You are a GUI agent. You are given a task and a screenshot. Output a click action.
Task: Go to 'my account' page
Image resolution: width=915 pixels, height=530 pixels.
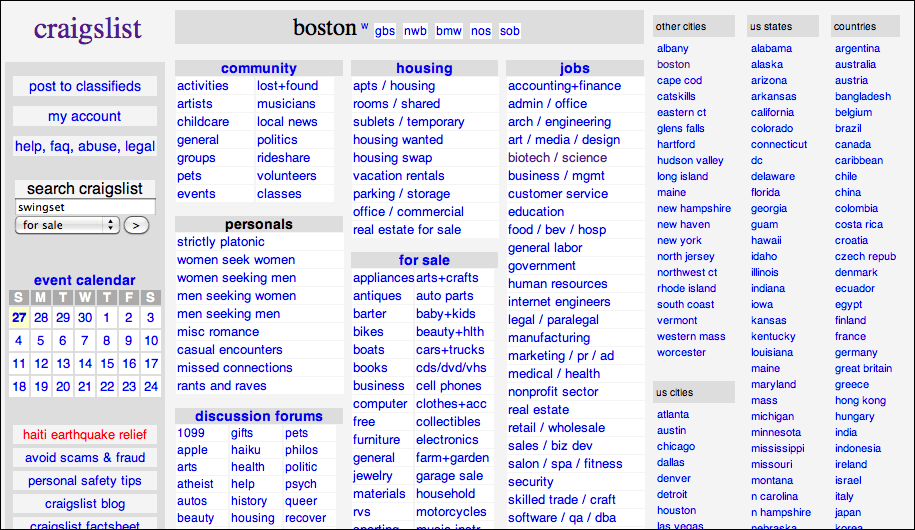pyautogui.click(x=85, y=116)
